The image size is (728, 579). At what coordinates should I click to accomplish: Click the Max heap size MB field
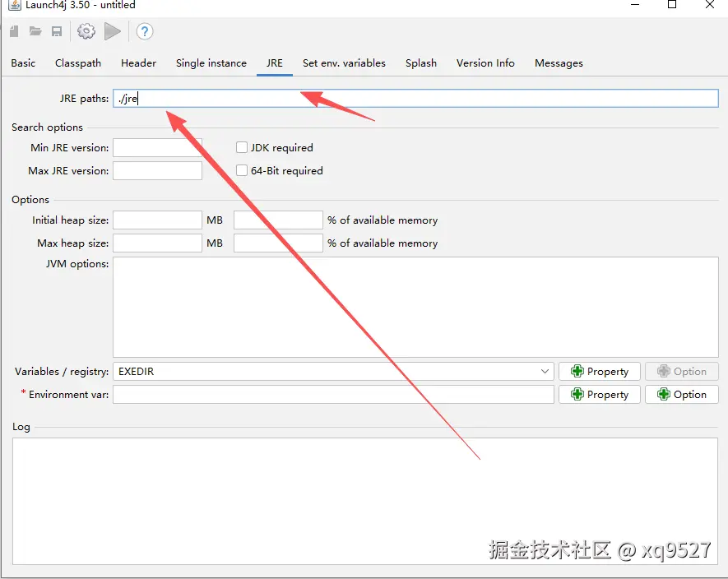pyautogui.click(x=157, y=243)
